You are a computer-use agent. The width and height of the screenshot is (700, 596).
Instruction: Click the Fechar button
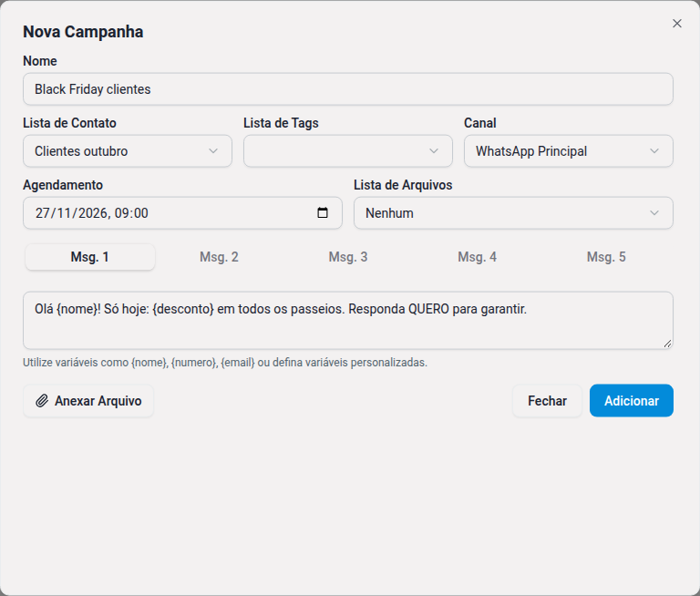click(547, 401)
